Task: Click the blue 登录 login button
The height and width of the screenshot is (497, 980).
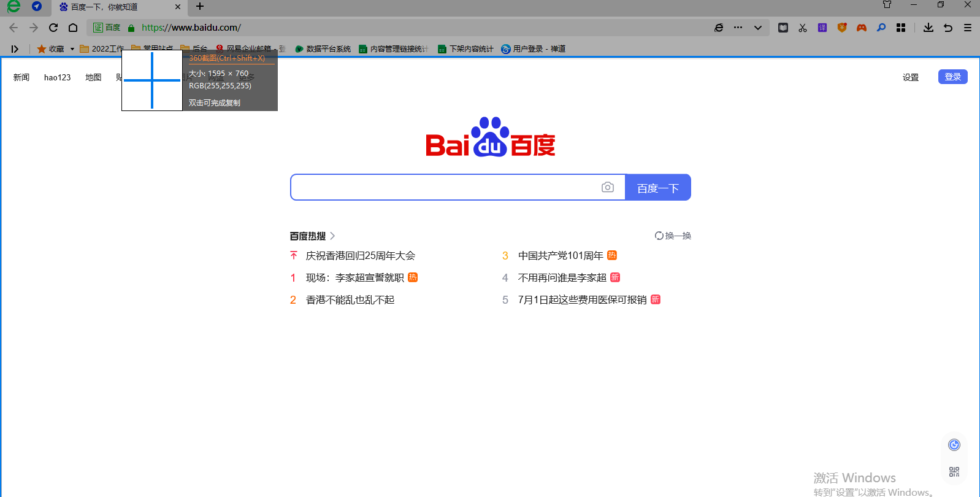Action: click(x=953, y=77)
